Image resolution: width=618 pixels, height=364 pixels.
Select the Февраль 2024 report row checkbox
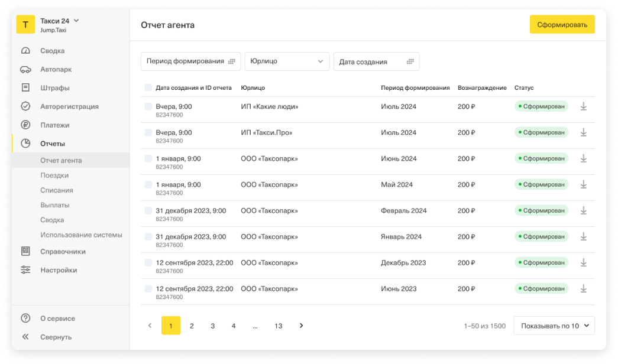148,210
